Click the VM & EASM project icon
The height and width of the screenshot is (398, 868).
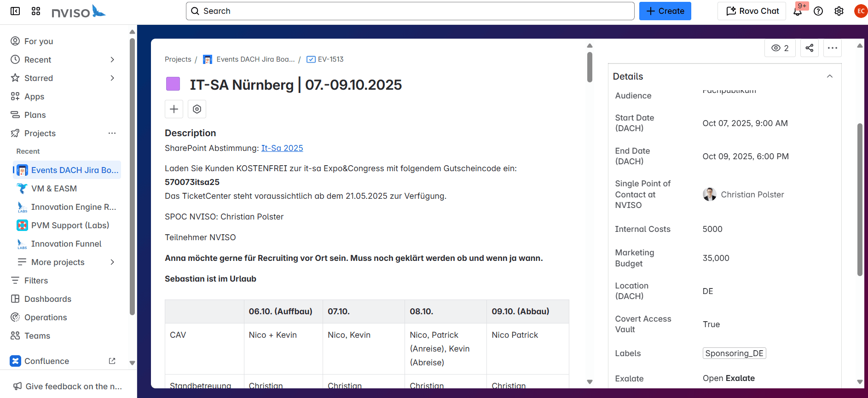point(22,189)
